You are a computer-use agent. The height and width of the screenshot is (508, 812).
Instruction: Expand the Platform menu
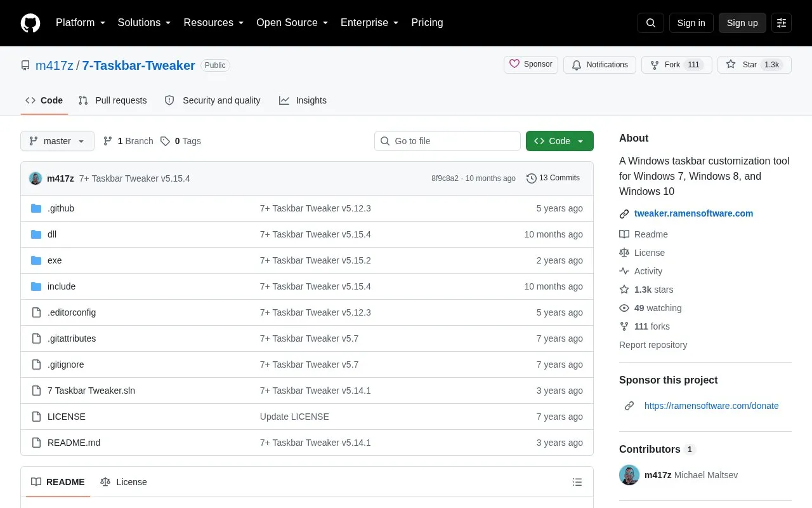[x=81, y=23]
